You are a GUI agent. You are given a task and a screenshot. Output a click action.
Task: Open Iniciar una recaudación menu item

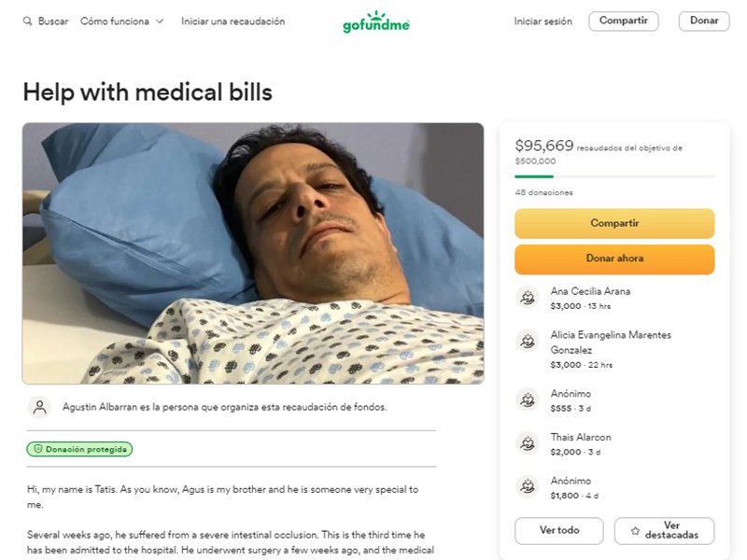click(x=233, y=21)
